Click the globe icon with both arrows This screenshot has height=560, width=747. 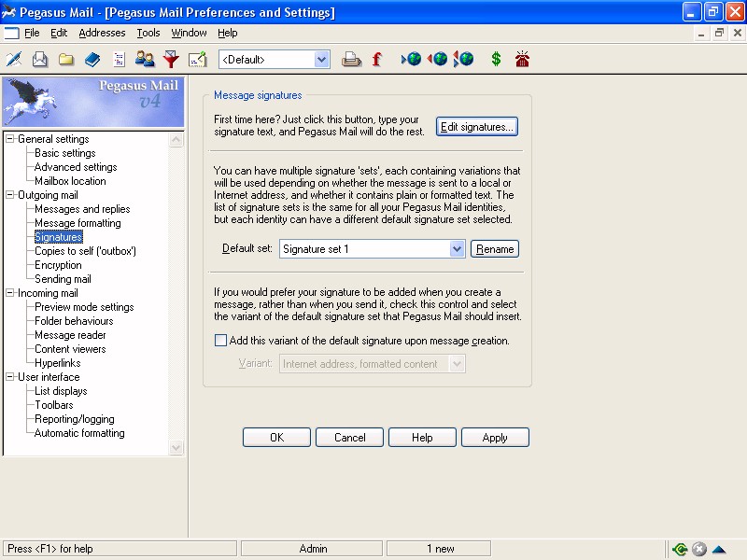pos(463,59)
